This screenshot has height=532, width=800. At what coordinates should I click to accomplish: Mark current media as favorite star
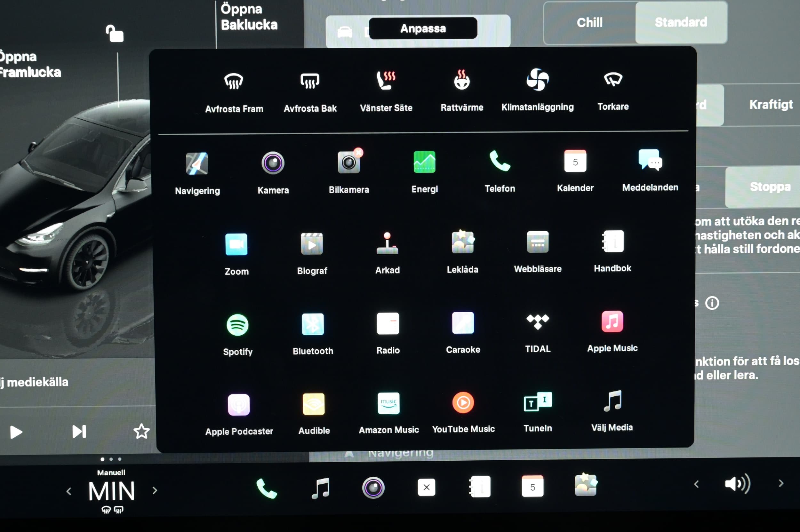(x=141, y=431)
